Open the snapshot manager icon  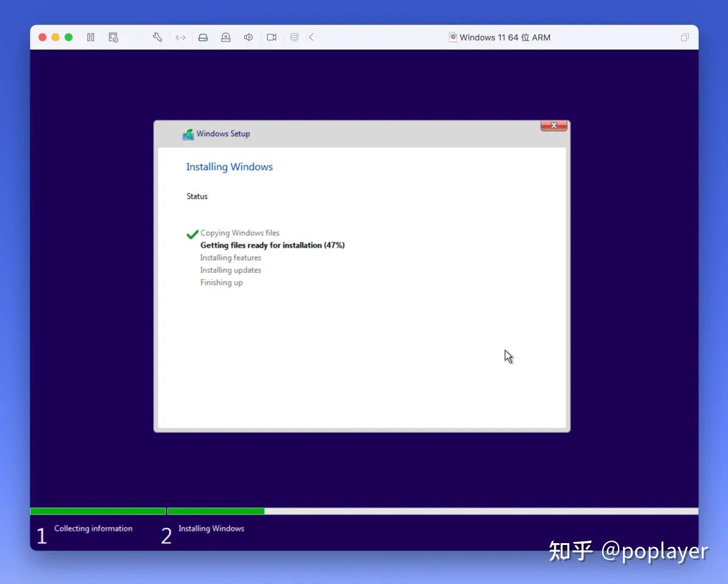click(x=113, y=37)
